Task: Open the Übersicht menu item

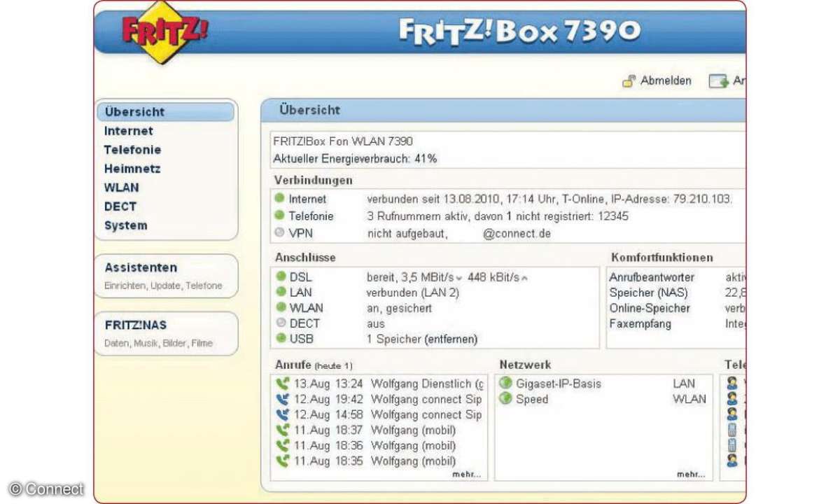Action: click(165, 112)
